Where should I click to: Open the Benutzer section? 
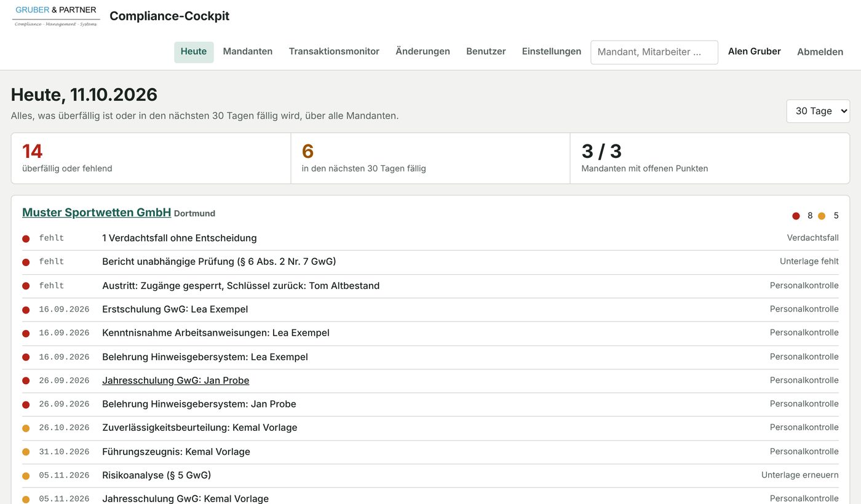point(486,52)
